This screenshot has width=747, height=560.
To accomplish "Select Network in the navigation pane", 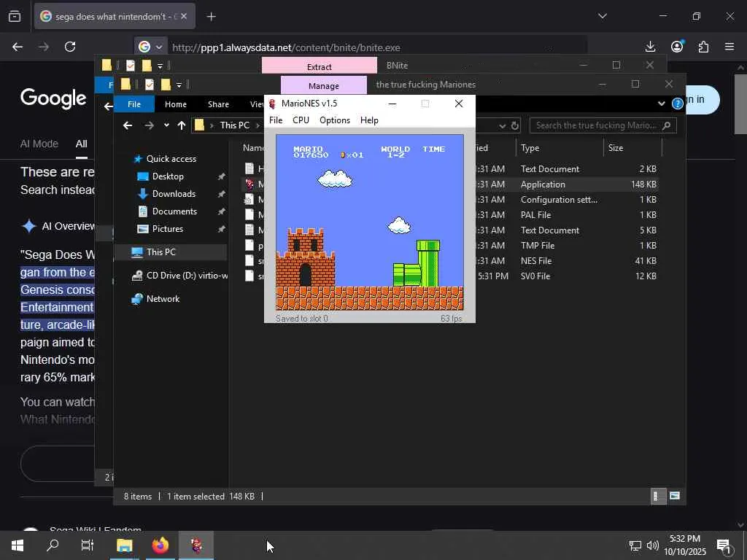I will 163,298.
